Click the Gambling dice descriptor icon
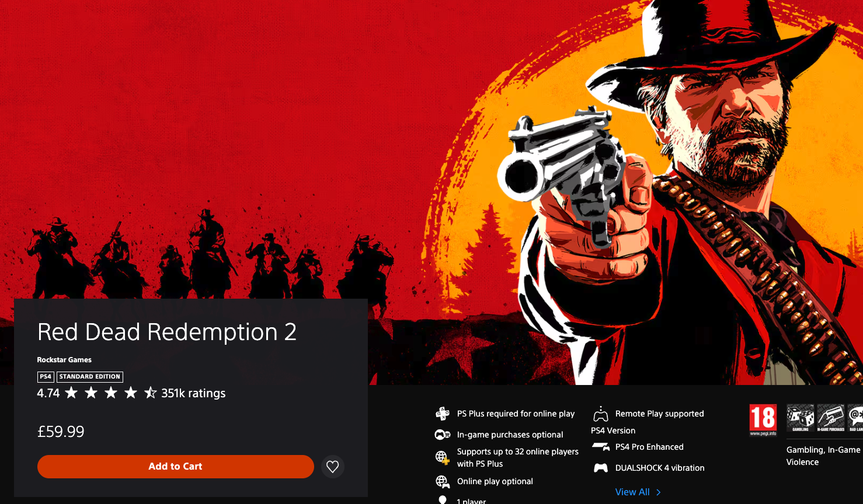Image resolution: width=863 pixels, height=504 pixels. tap(801, 418)
